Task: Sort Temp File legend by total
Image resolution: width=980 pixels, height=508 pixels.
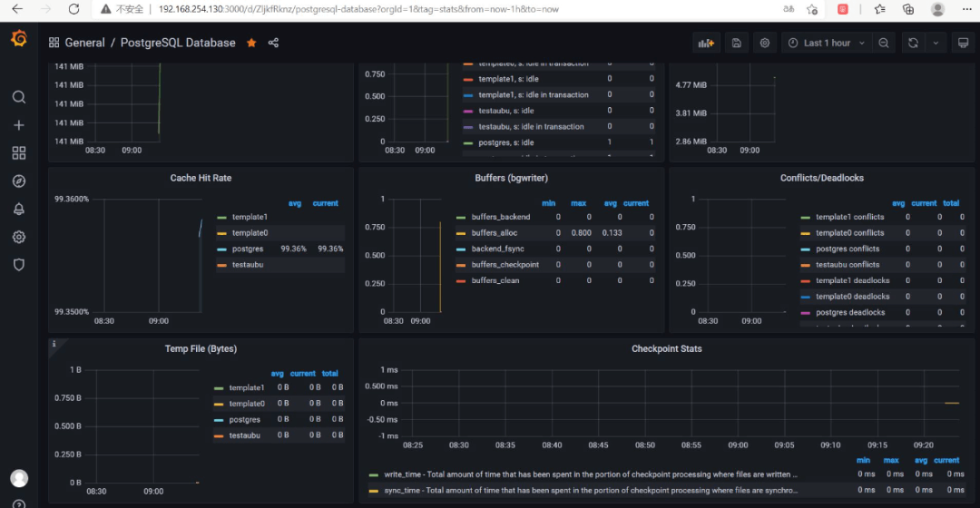Action: point(330,374)
